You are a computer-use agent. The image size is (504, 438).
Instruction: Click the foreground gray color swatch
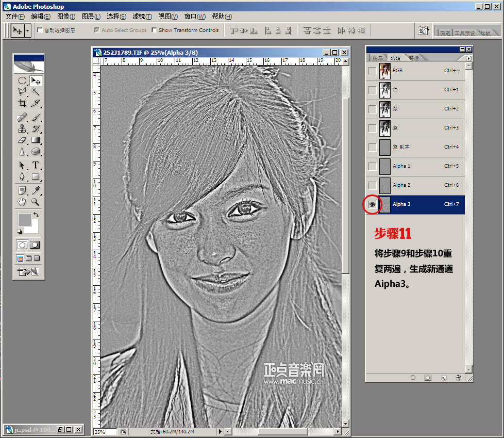click(x=25, y=219)
